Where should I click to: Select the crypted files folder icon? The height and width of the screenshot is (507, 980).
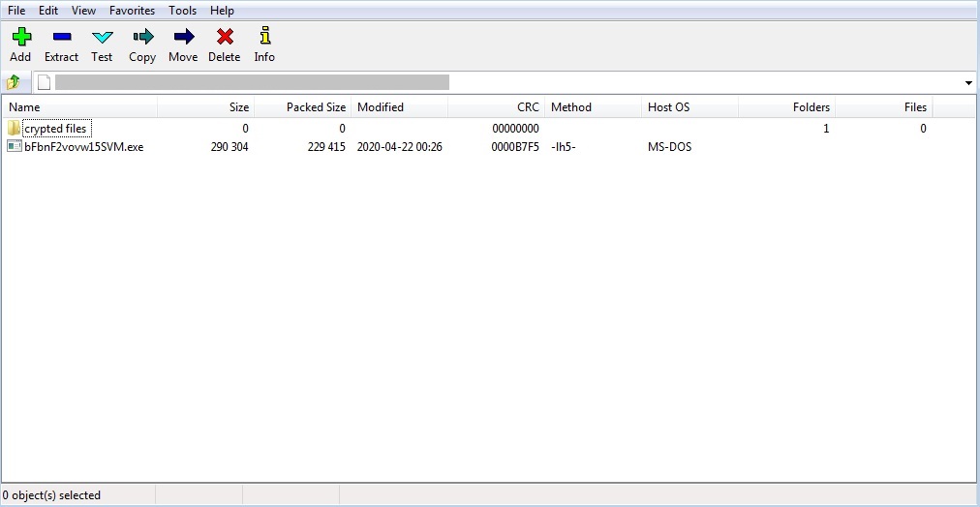pos(14,129)
